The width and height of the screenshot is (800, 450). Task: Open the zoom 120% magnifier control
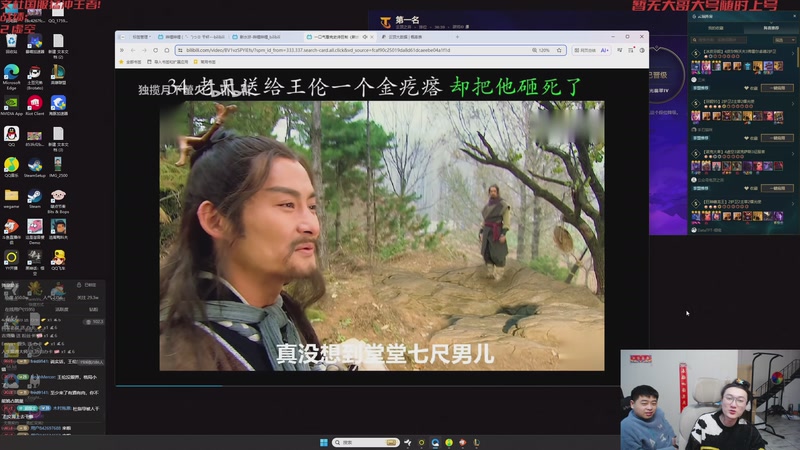pyautogui.click(x=541, y=50)
